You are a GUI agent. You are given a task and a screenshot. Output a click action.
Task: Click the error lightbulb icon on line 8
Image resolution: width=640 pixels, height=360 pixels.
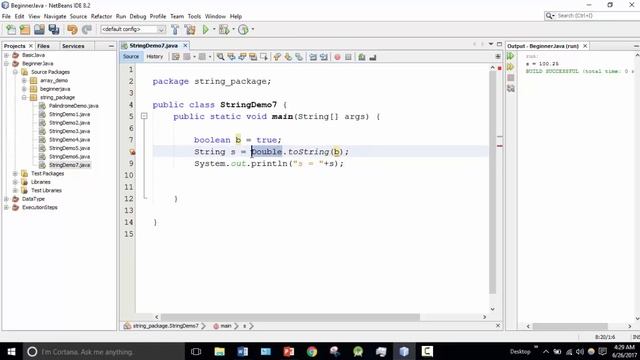[x=132, y=152]
